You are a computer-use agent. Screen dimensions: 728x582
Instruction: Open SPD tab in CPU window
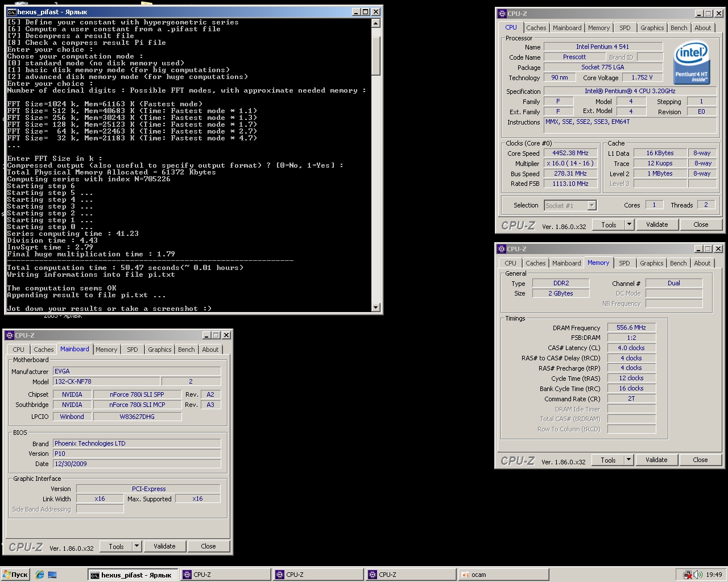(x=625, y=28)
